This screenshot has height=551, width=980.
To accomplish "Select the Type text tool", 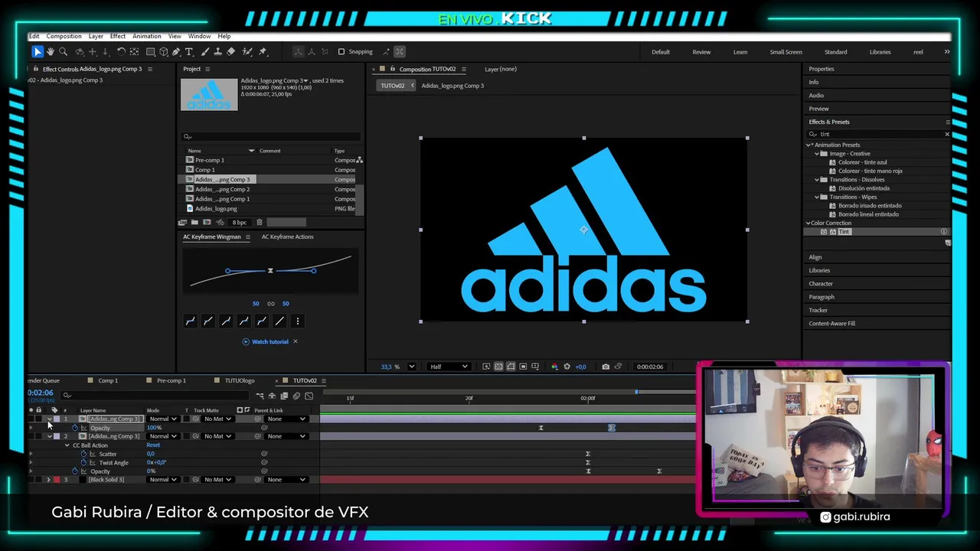I will (x=189, y=51).
